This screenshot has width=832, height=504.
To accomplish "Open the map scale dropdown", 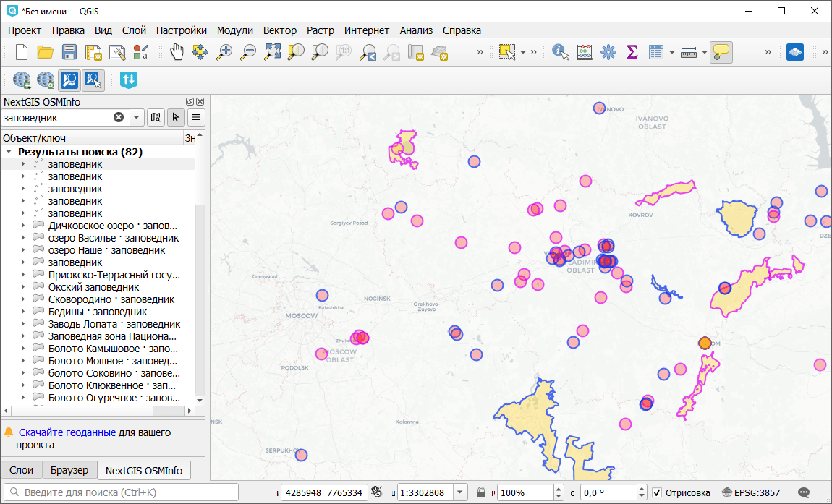I will click(x=460, y=492).
